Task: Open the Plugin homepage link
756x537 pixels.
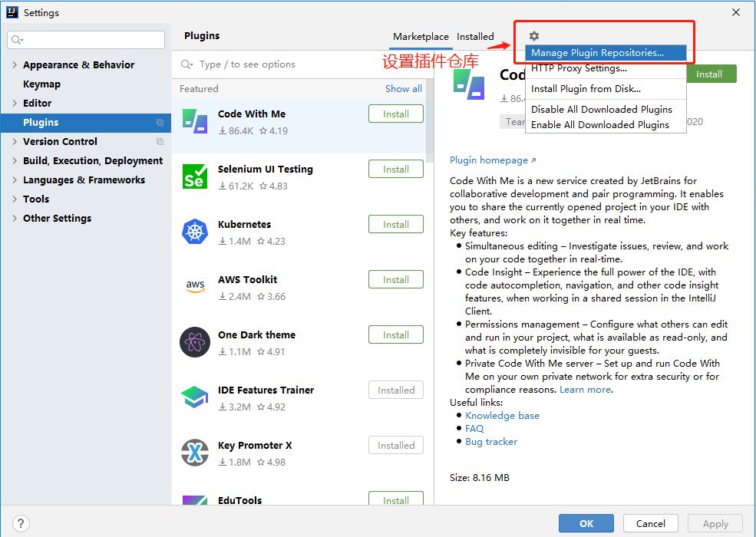Action: tap(492, 160)
